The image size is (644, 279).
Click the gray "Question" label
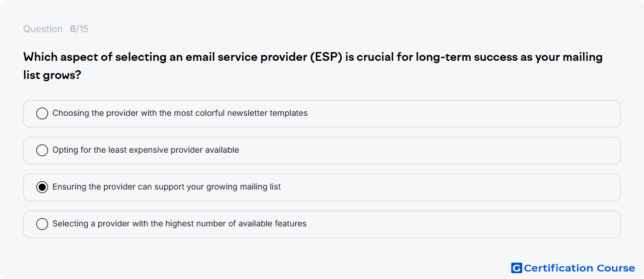pos(43,29)
